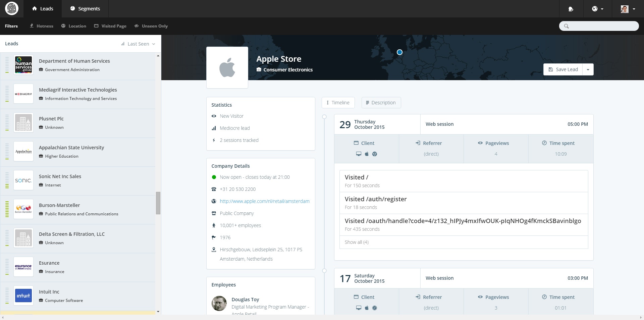Filter leads by Visited Page
This screenshot has width=644, height=320.
click(x=110, y=26)
